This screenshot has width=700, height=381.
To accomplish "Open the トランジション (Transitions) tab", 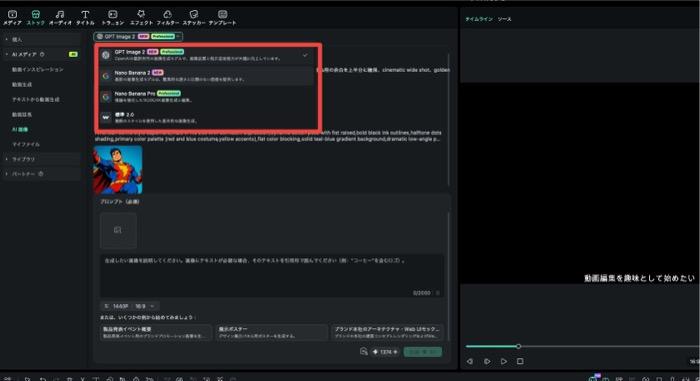I will pos(112,17).
